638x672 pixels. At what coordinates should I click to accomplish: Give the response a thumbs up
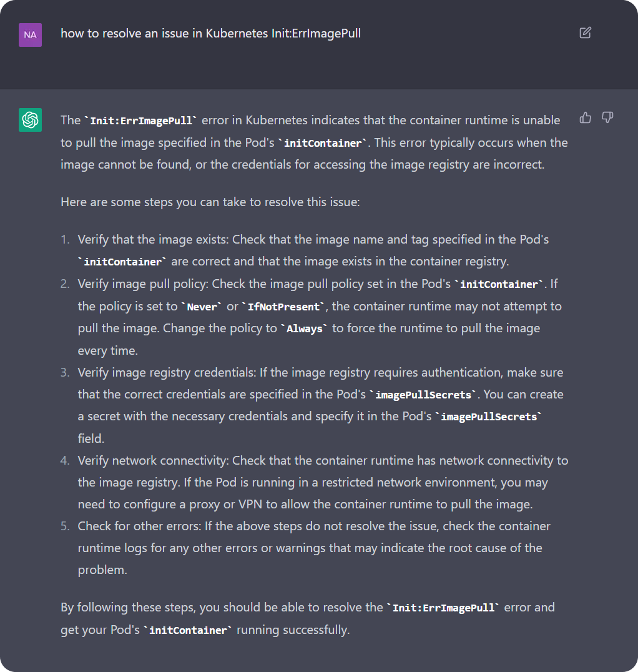[585, 117]
